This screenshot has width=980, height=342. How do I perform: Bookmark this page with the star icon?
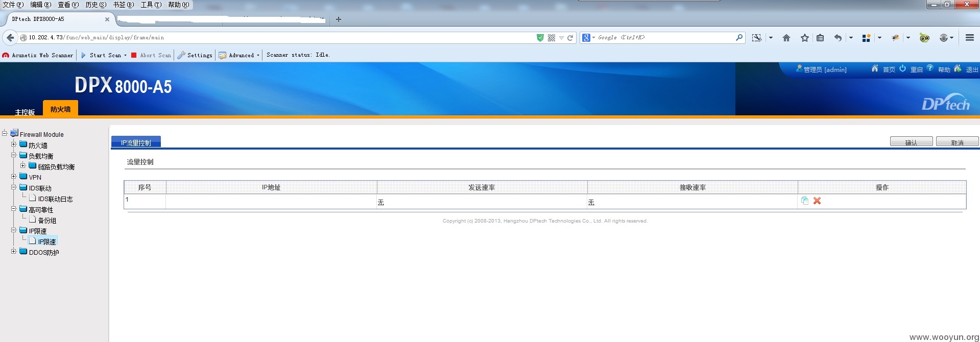pos(805,38)
